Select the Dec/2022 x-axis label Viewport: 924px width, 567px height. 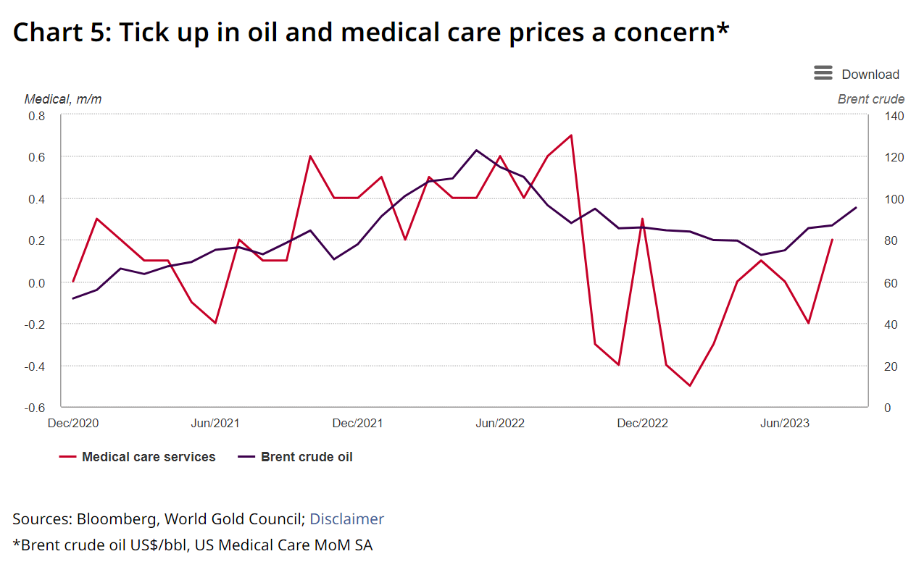point(642,423)
